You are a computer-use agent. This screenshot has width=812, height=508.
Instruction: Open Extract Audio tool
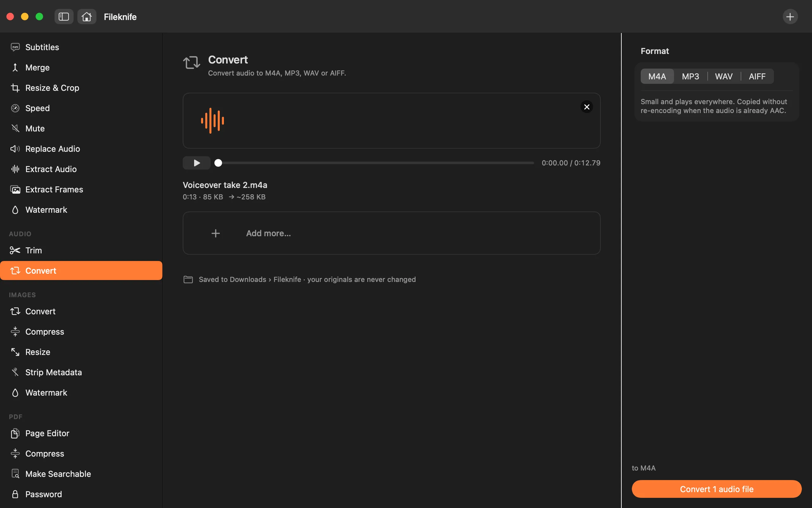81,169
